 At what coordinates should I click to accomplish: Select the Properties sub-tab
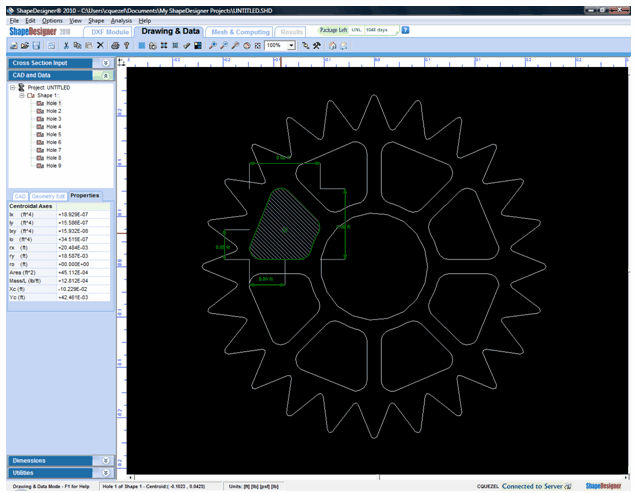click(85, 196)
